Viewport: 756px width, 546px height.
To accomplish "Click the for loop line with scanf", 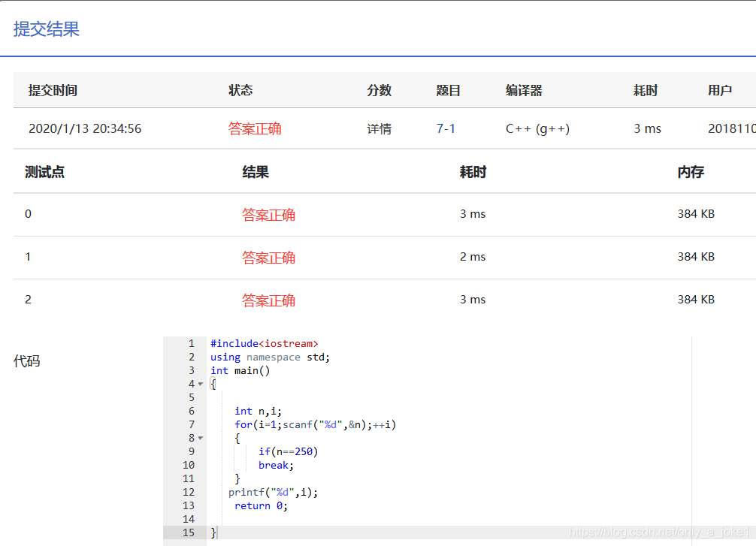I will tap(316, 424).
